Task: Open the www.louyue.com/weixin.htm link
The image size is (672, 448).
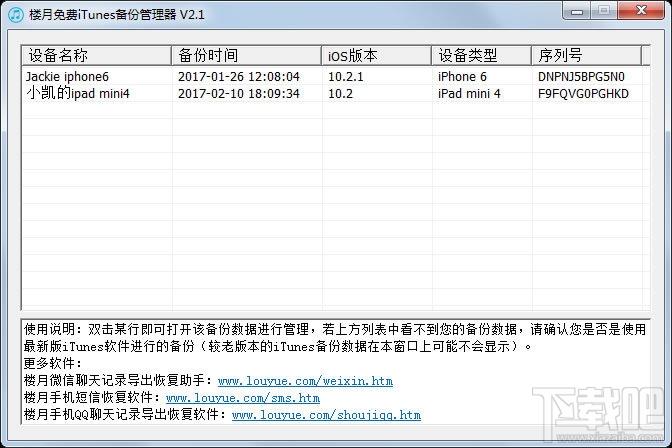Action: tap(305, 381)
